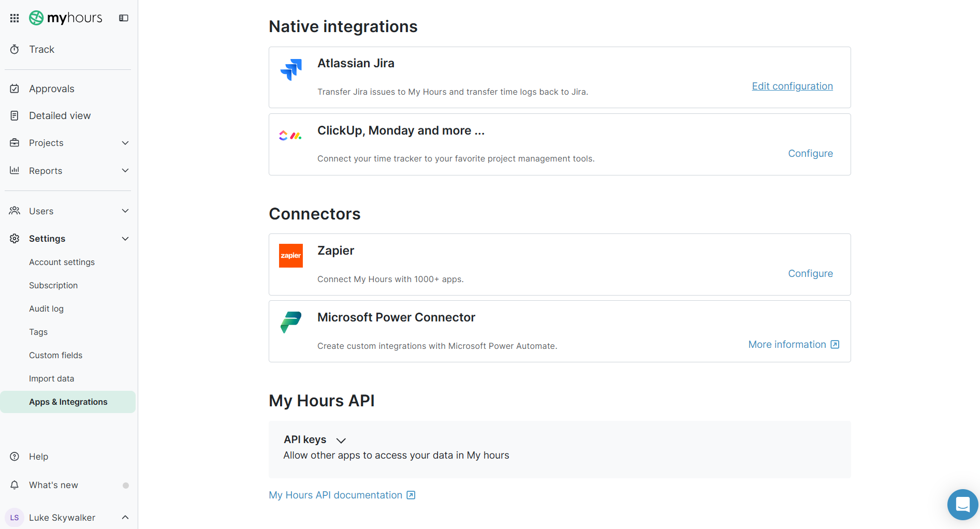Click the My Hours logo
The image size is (980, 529).
[x=66, y=18]
